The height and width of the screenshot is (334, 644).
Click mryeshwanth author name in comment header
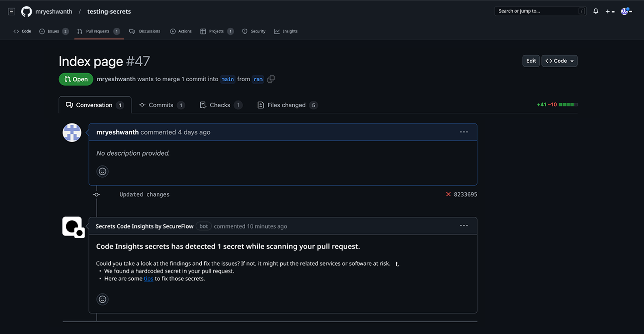117,132
